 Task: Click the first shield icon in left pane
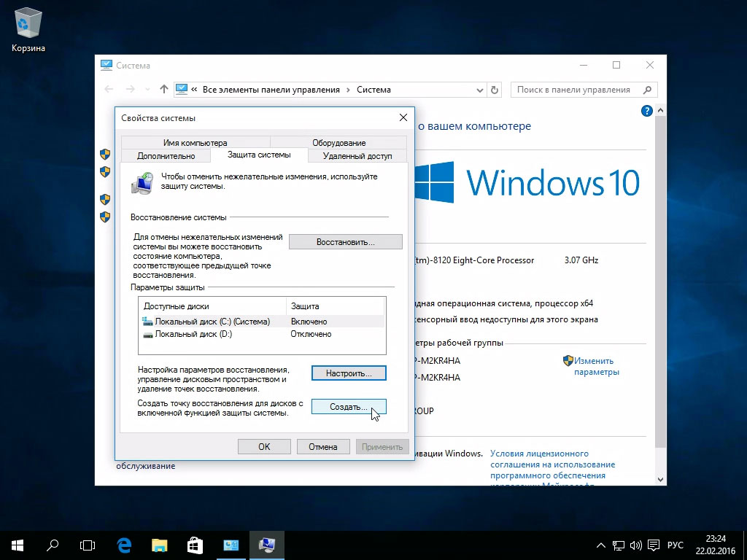(105, 154)
